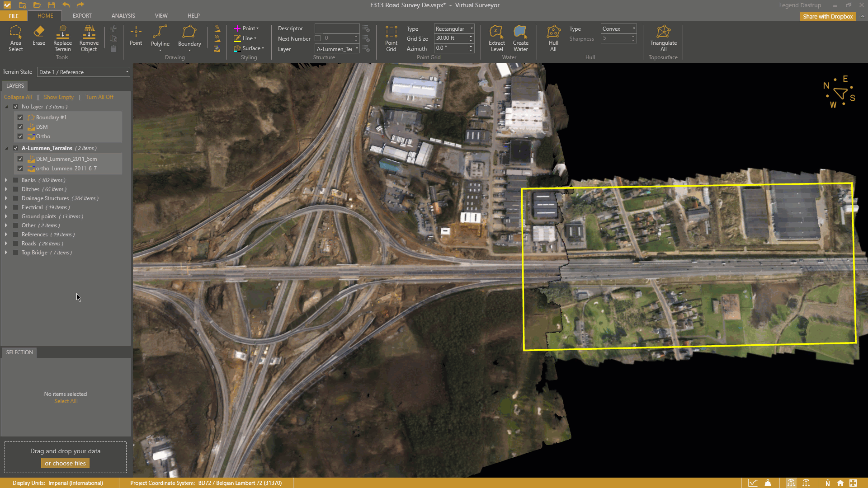Activate the Erase tool
This screenshot has height=488, width=868.
(39, 35)
